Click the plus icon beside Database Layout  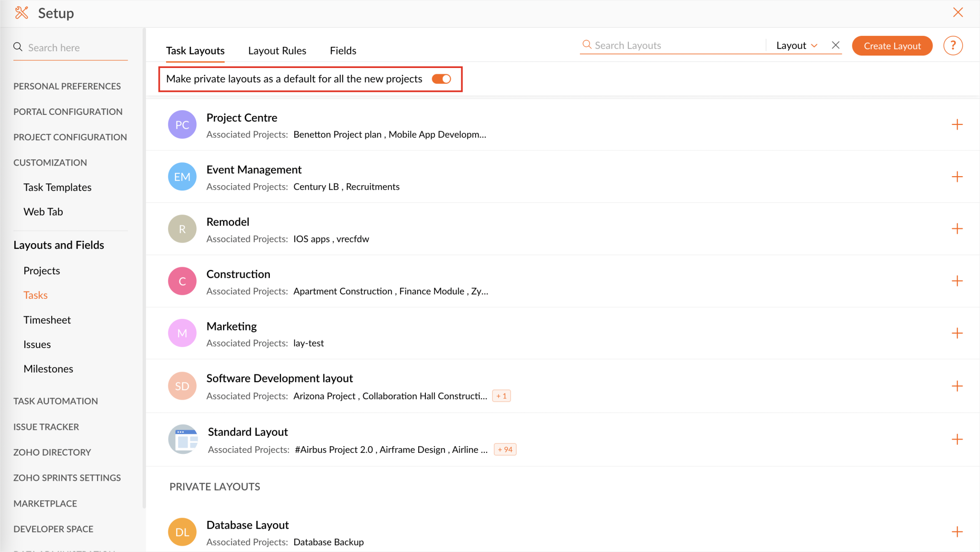[958, 531]
